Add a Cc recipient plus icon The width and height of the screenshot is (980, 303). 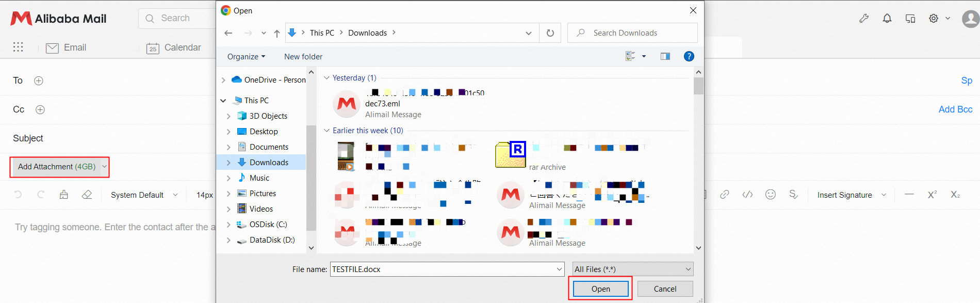40,109
